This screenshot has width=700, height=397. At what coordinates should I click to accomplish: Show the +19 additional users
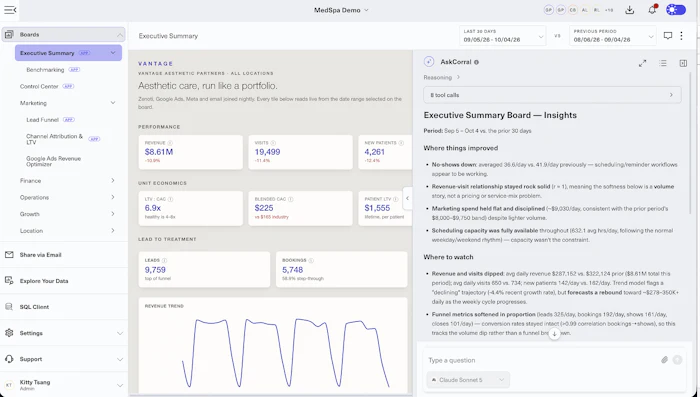609,10
